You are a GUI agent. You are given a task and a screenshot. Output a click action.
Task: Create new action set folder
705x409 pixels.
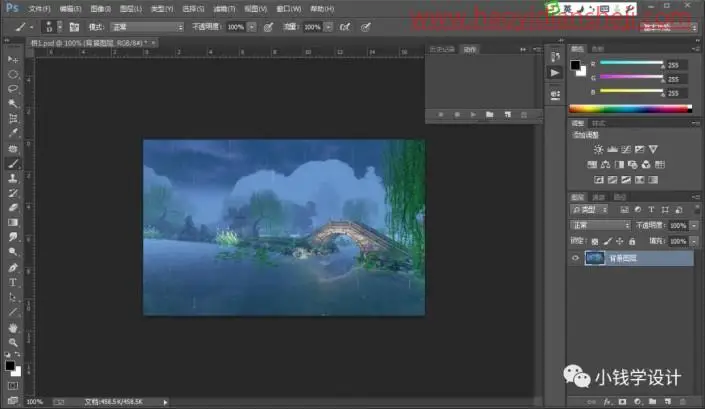coord(490,115)
